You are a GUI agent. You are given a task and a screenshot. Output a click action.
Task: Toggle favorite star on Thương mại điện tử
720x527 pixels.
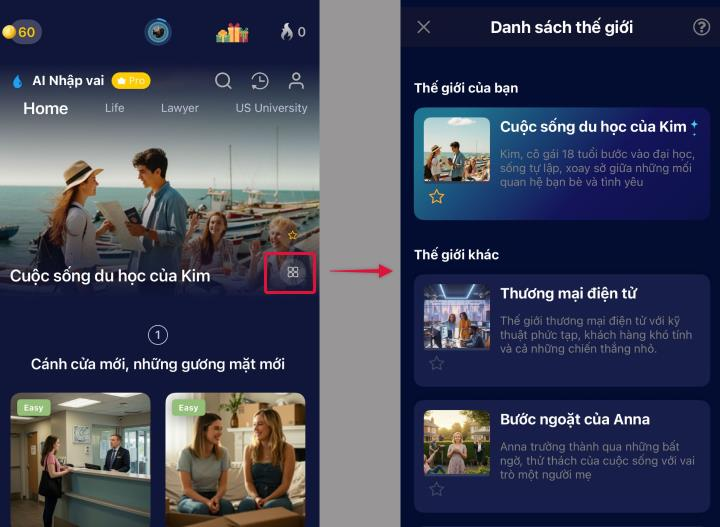[x=436, y=363]
